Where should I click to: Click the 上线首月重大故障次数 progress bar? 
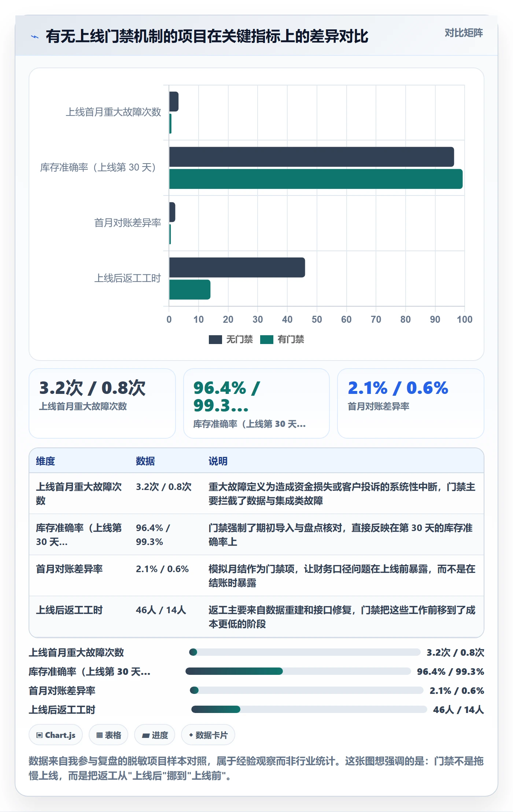tap(305, 652)
